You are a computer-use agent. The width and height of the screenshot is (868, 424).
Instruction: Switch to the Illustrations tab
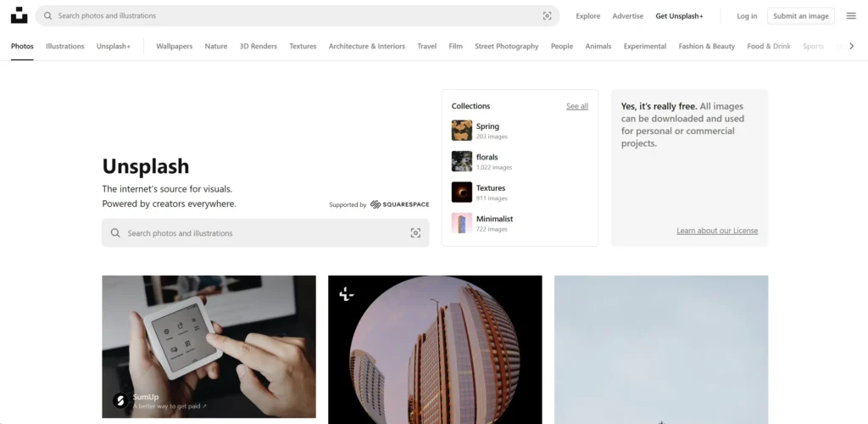point(65,47)
